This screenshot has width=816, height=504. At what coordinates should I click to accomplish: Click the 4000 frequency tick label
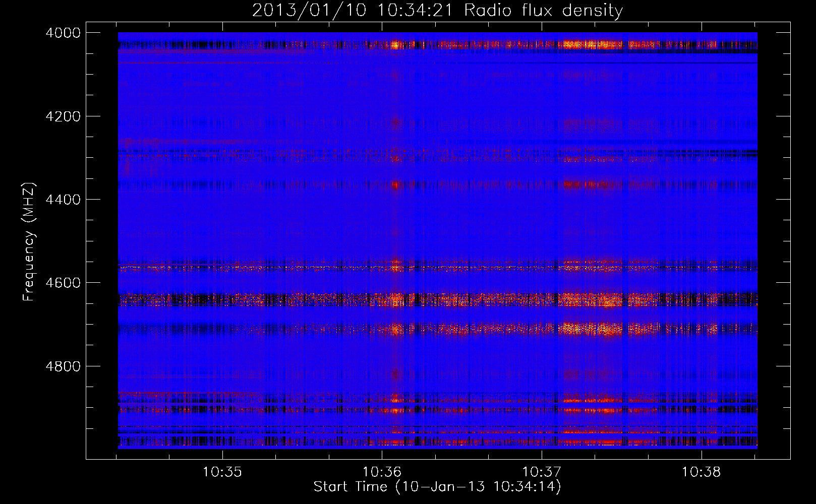63,33
